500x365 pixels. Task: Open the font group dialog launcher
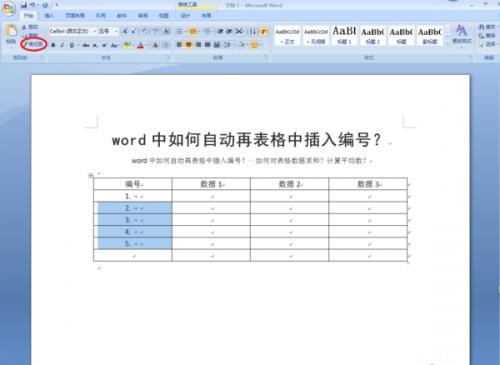168,57
